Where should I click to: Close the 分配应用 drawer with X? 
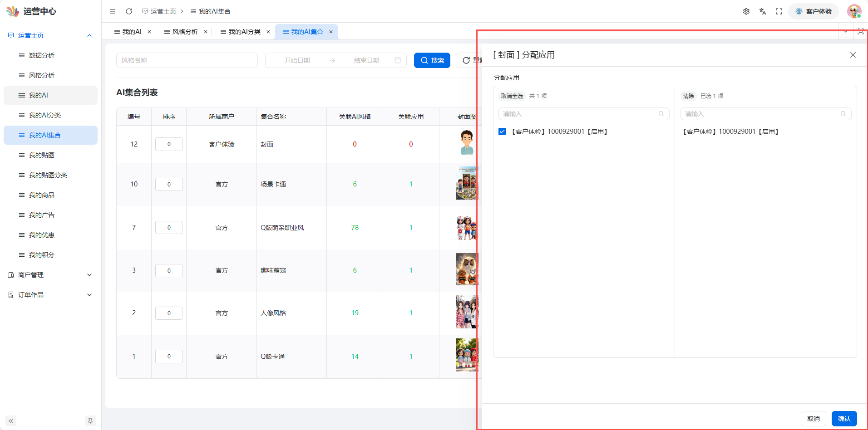[853, 55]
